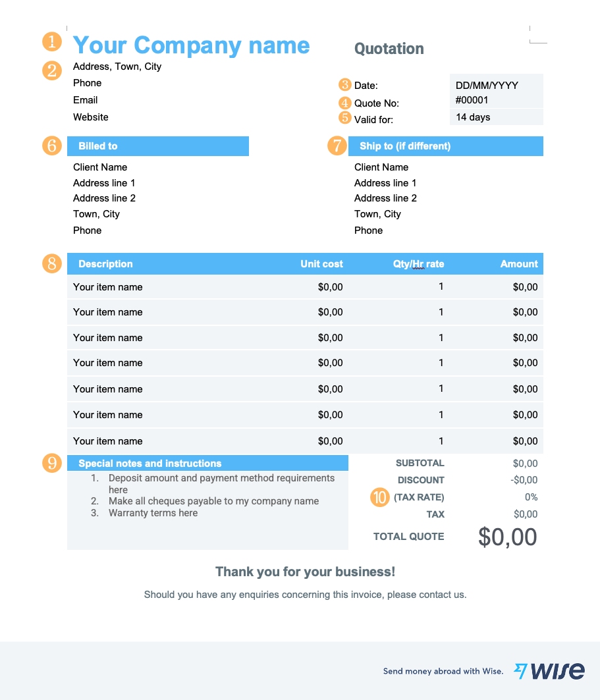Viewport: 600px width, 700px height.
Task: Select the Your Company name heading
Action: 191,45
